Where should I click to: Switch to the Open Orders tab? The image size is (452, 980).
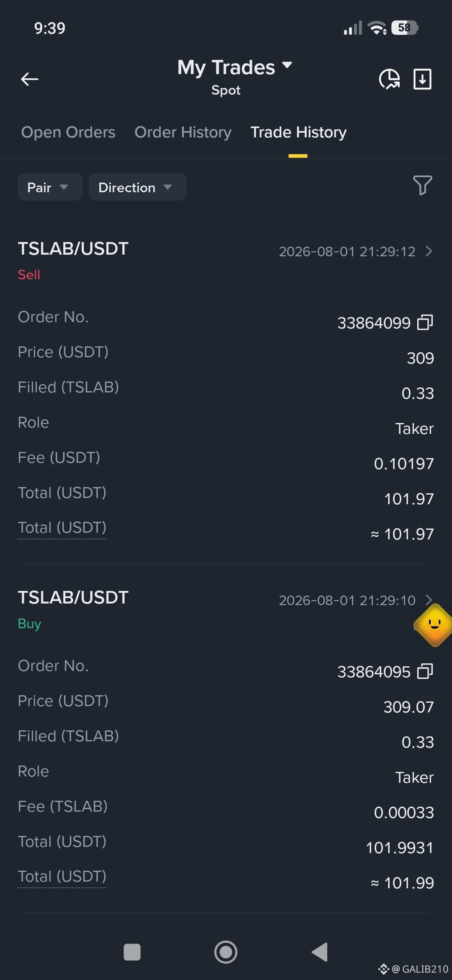(x=68, y=132)
